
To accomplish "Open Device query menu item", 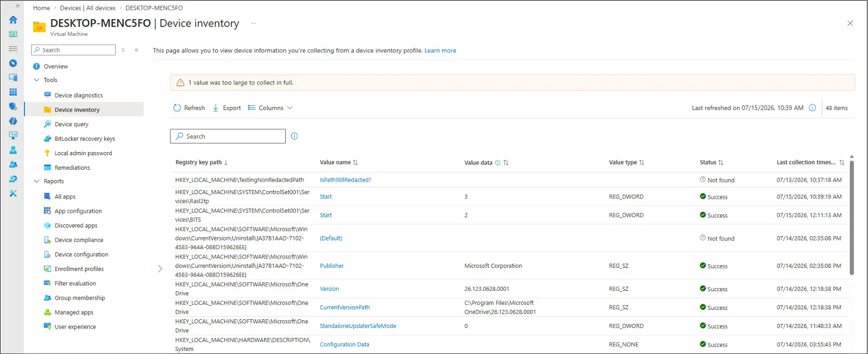I will [71, 125].
